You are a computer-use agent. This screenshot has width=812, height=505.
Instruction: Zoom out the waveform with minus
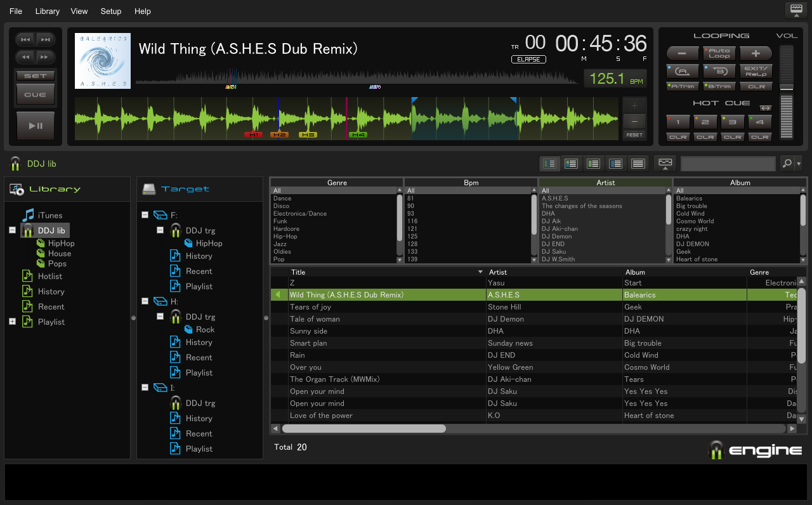tap(634, 121)
